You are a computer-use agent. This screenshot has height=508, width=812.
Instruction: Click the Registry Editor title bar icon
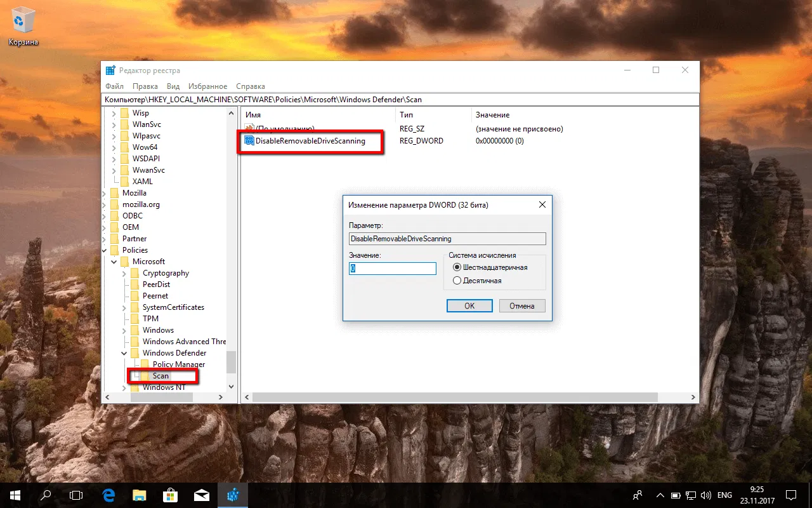(x=110, y=70)
